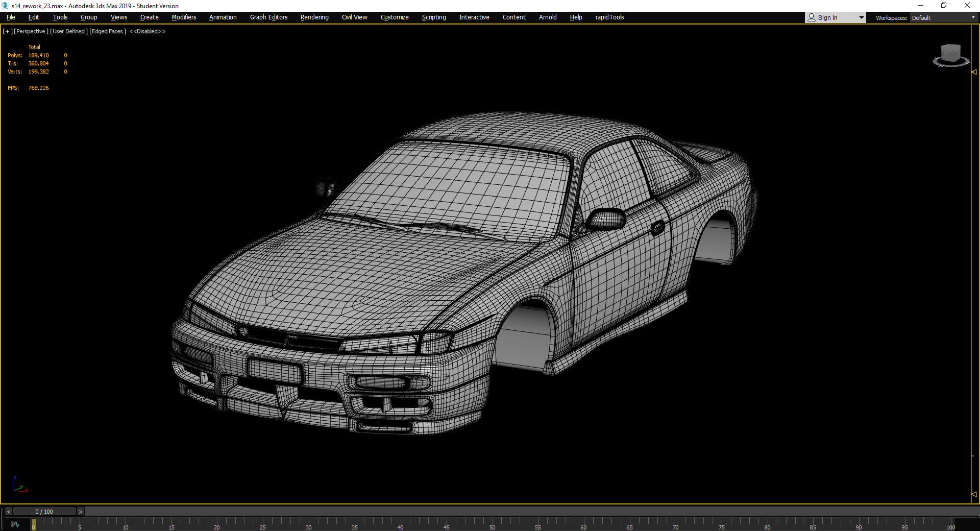Open the Animation menu
Screen dimensions: 980x531
(223, 17)
